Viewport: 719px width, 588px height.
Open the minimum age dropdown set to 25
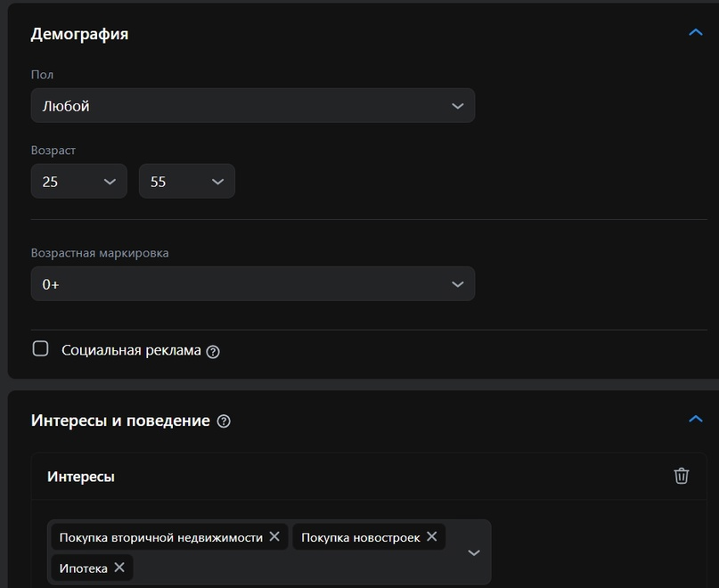point(79,181)
